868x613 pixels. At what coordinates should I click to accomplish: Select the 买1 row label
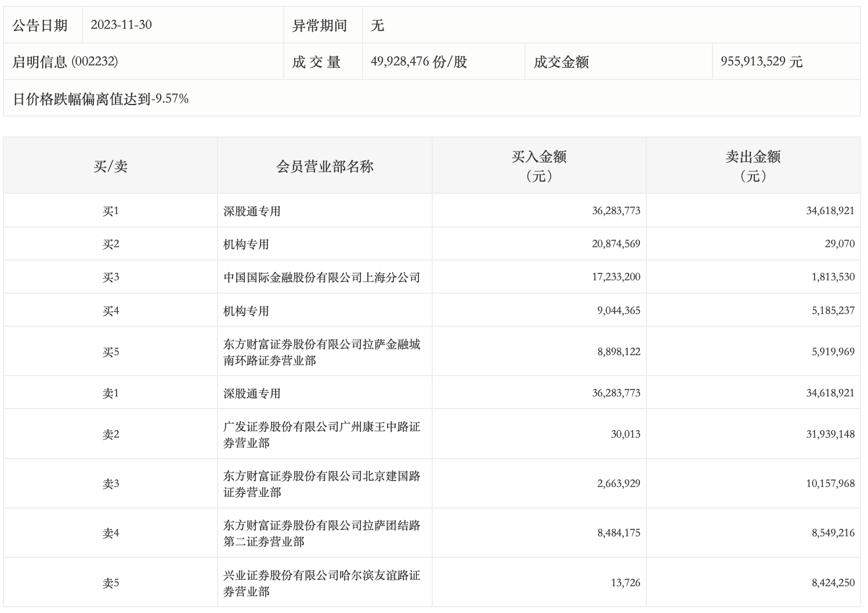(x=110, y=211)
